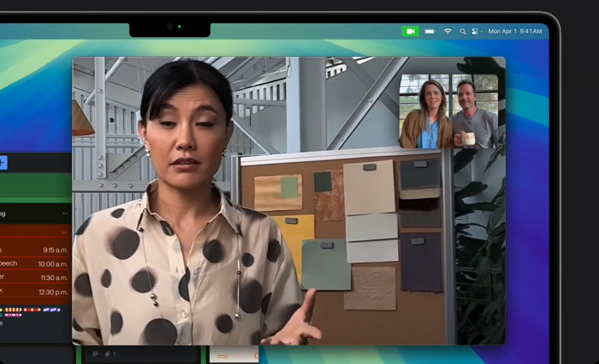
Task: Click the green FaceTime camera menu bar icon
Action: pos(410,31)
